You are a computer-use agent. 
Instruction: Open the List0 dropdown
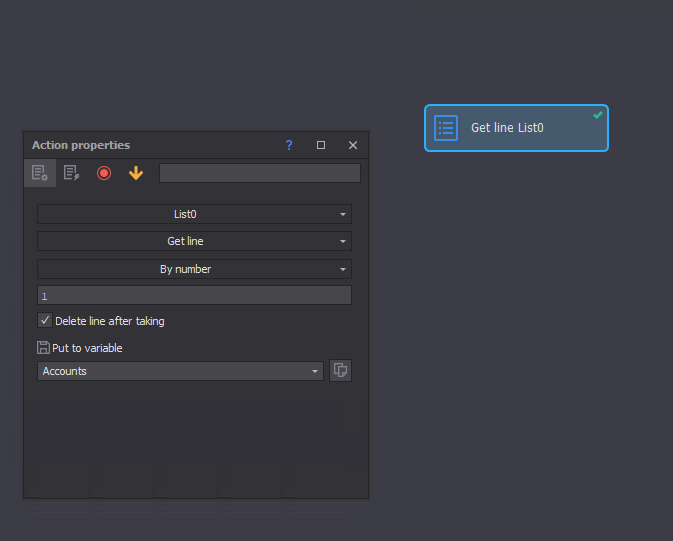(x=194, y=214)
